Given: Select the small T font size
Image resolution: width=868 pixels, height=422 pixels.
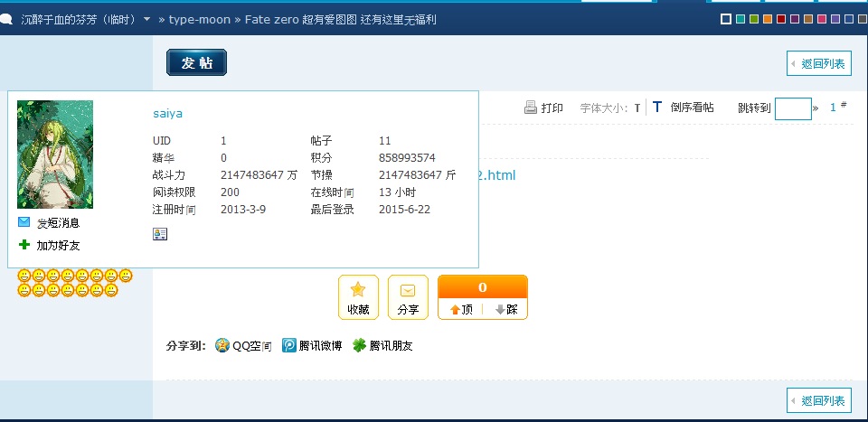Looking at the screenshot, I should point(637,108).
